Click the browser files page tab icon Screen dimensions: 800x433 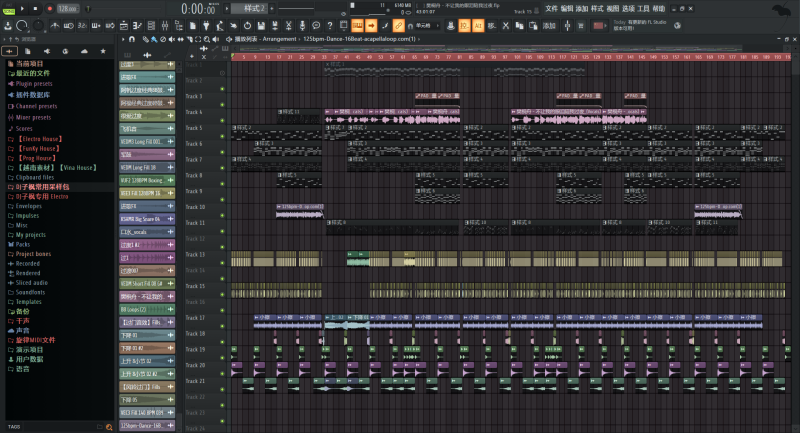(x=28, y=51)
